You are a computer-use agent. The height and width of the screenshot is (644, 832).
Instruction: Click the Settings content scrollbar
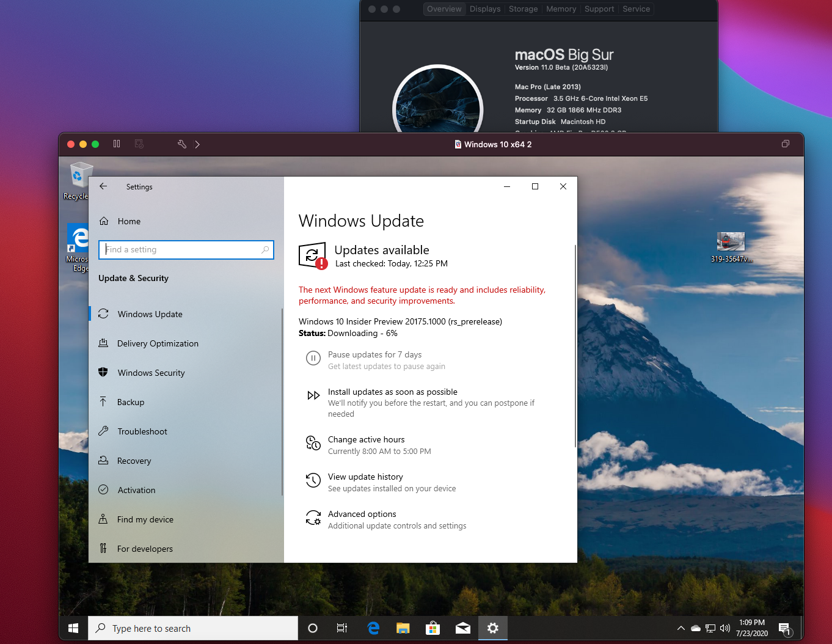[575, 346]
